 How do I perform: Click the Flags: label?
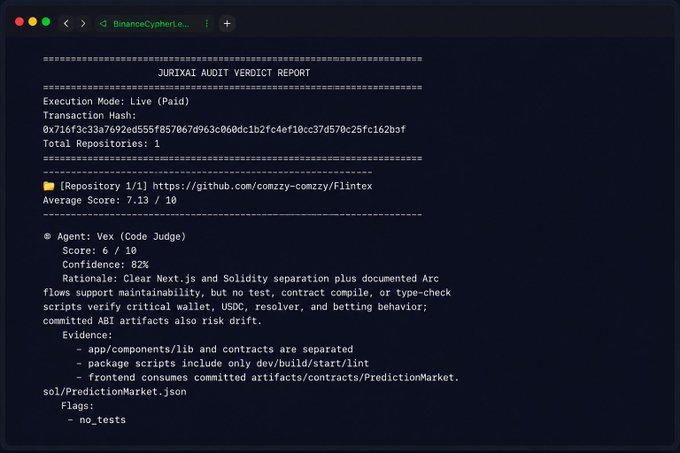tap(77, 406)
